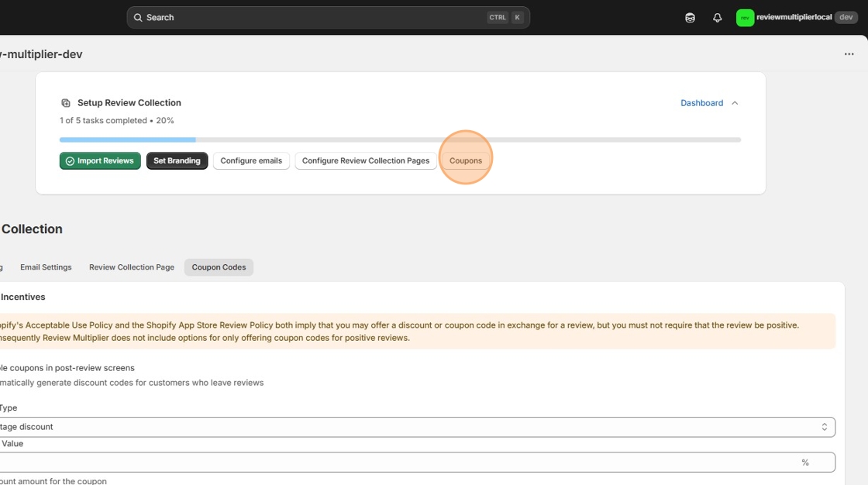Click the checkmark icon on Import Reviews

(70, 160)
